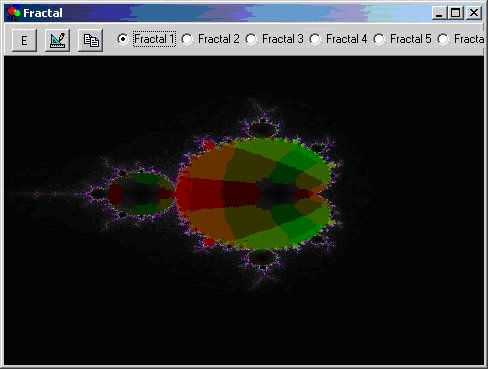Open the ruler and pencil drawing tool
The height and width of the screenshot is (369, 488).
(57, 40)
